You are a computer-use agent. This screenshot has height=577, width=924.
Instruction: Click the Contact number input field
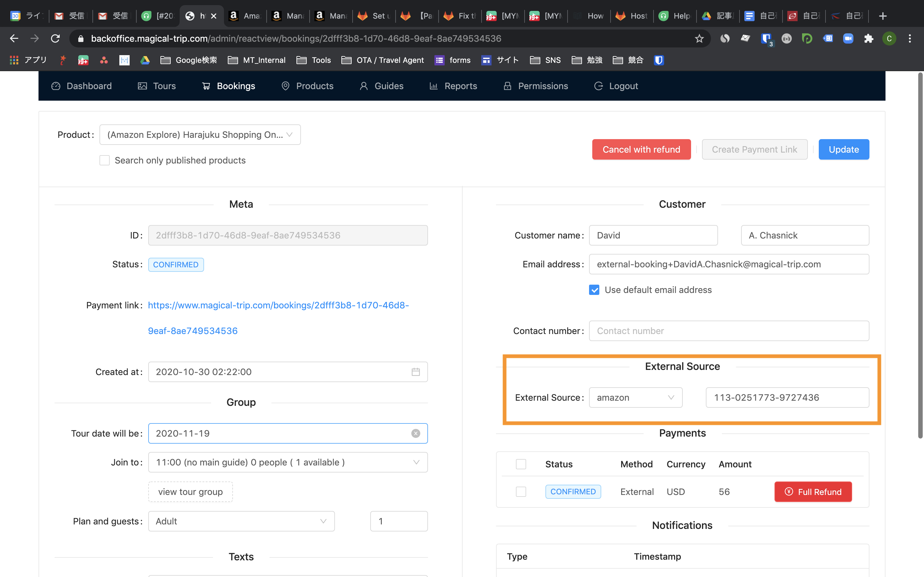click(729, 331)
